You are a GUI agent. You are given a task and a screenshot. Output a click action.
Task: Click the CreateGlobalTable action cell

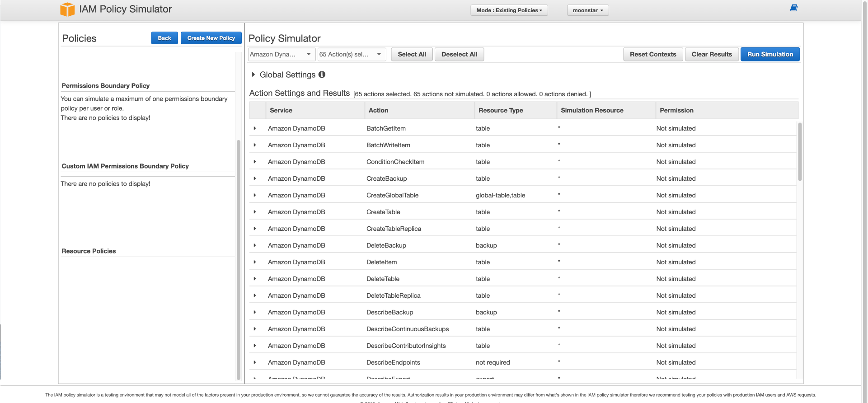(392, 195)
